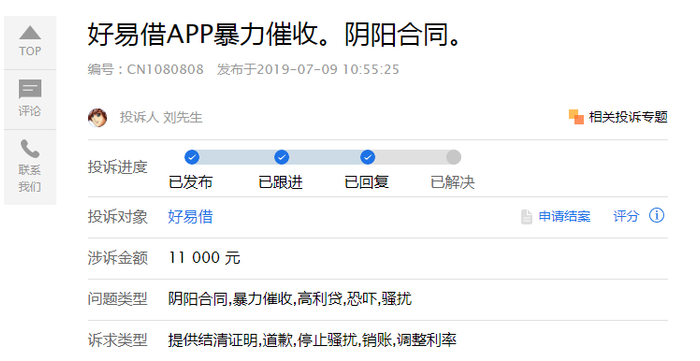This screenshot has height=361, width=700.
Task: Click the TOP arrow icon in sidebar
Action: (x=30, y=33)
